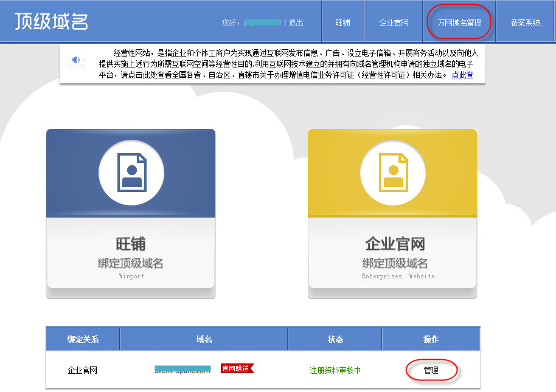Click the domain name in the table row
This screenshot has height=392, width=556.
tap(183, 370)
